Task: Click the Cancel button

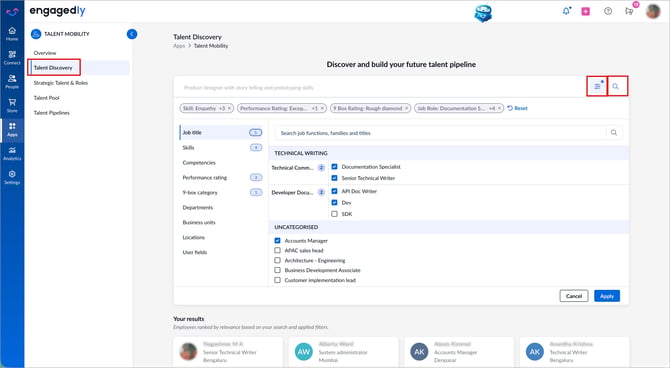Action: tap(574, 296)
